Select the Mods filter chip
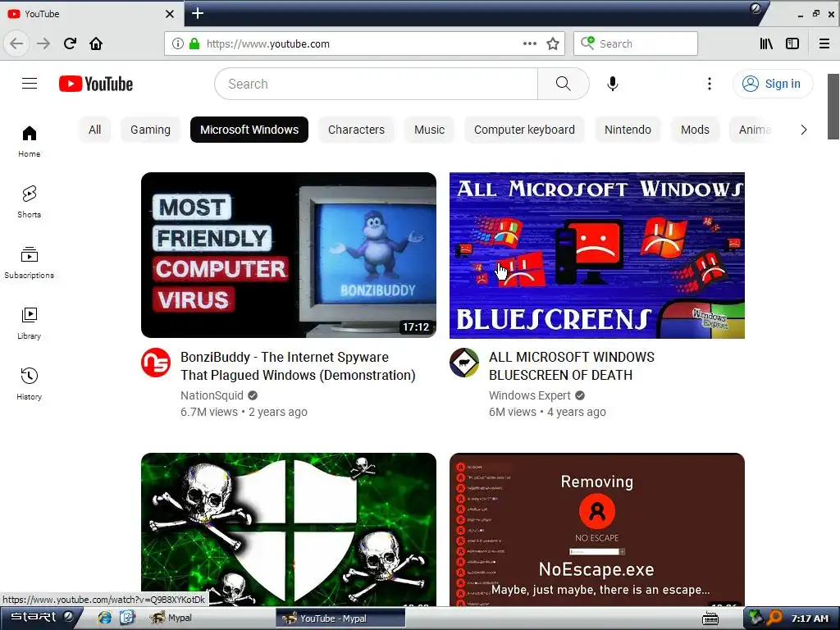 695,130
